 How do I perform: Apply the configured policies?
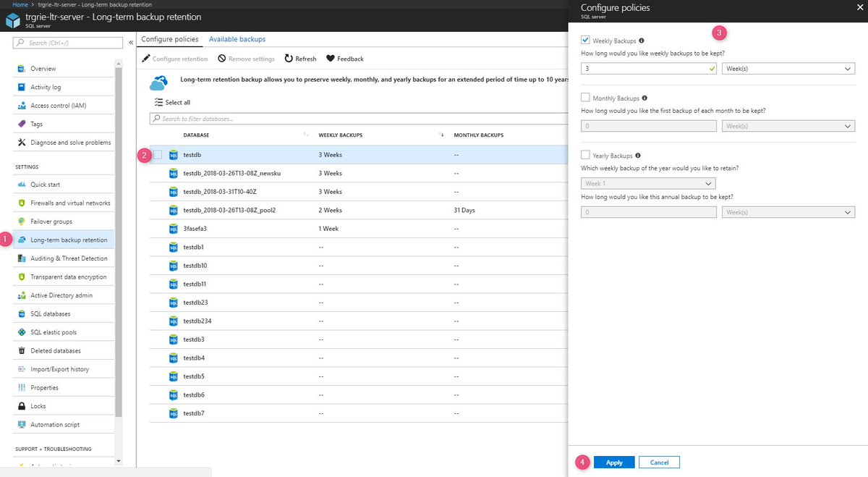coord(614,463)
